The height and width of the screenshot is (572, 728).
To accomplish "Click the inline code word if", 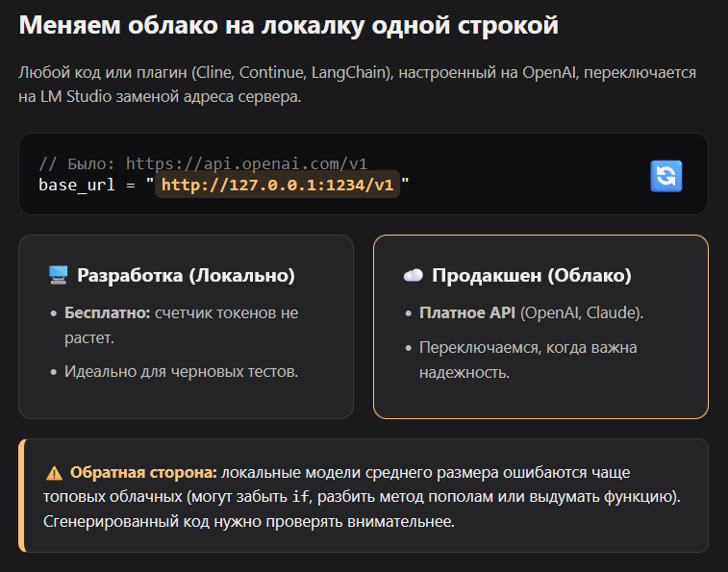I will (x=300, y=497).
